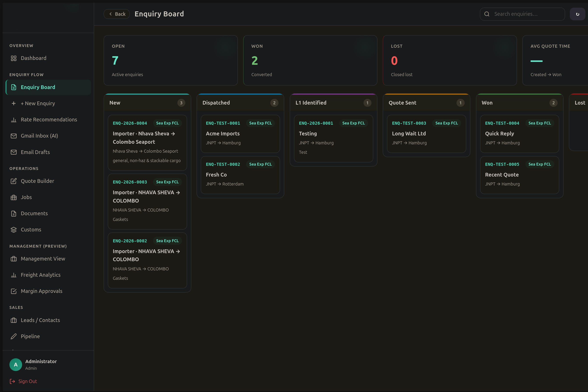Open the Dashboard menu label
The height and width of the screenshot is (392, 588).
click(33, 58)
